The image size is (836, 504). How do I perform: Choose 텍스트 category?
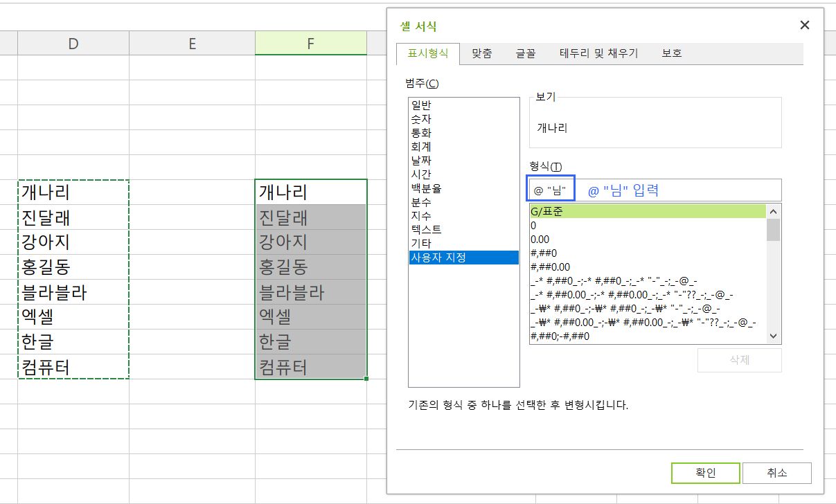pos(463,230)
